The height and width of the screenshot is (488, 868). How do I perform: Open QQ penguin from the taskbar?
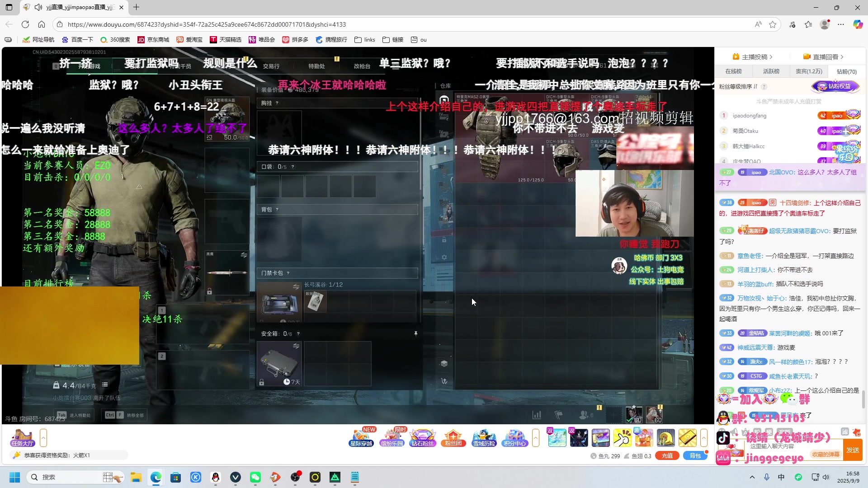[x=216, y=477]
